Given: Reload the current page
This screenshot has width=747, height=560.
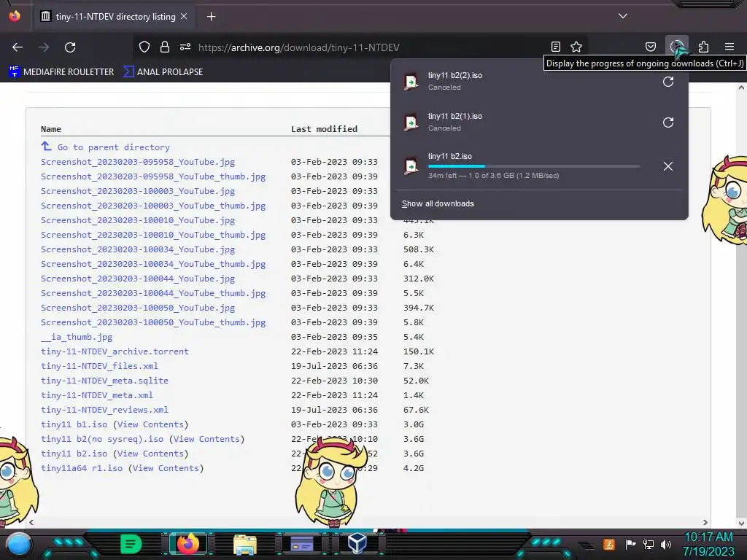Looking at the screenshot, I should point(70,47).
